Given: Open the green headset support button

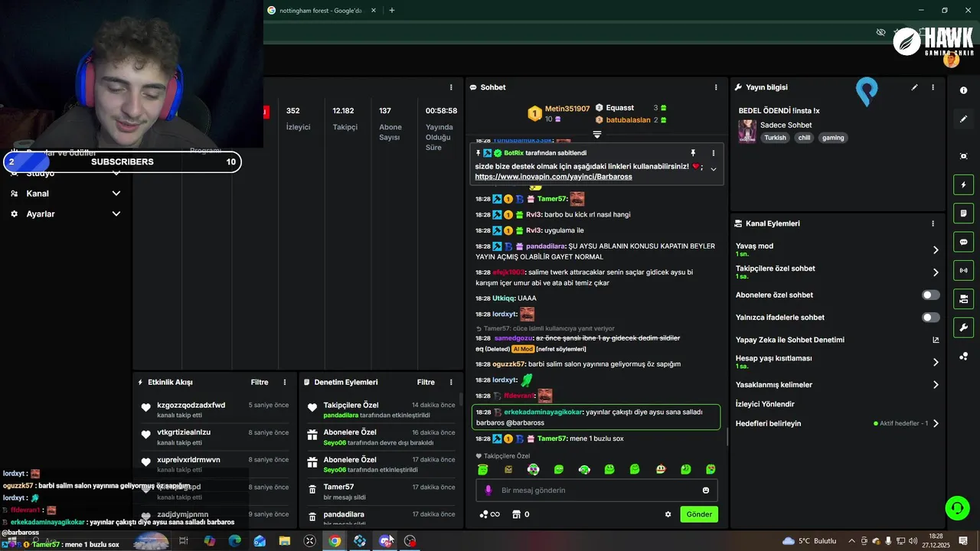Looking at the screenshot, I should [957, 507].
